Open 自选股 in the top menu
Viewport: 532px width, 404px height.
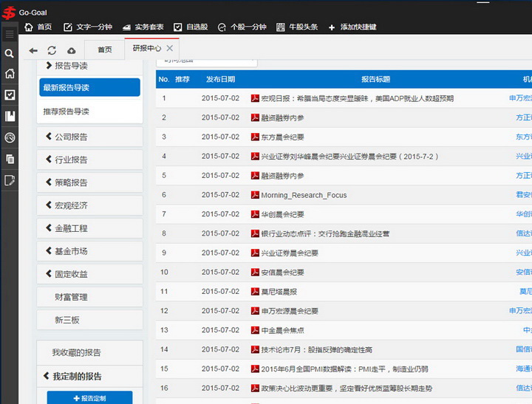[190, 27]
